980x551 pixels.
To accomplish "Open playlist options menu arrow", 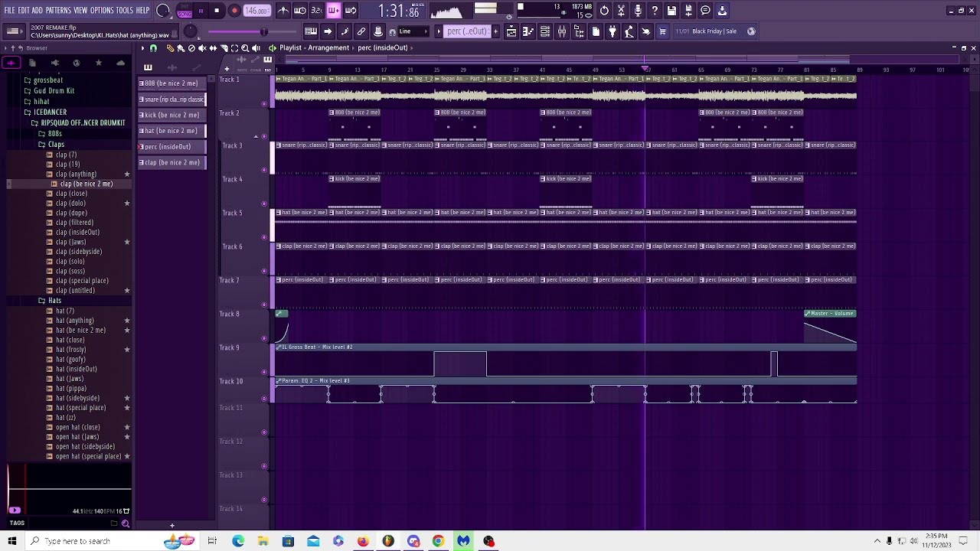I will click(142, 48).
